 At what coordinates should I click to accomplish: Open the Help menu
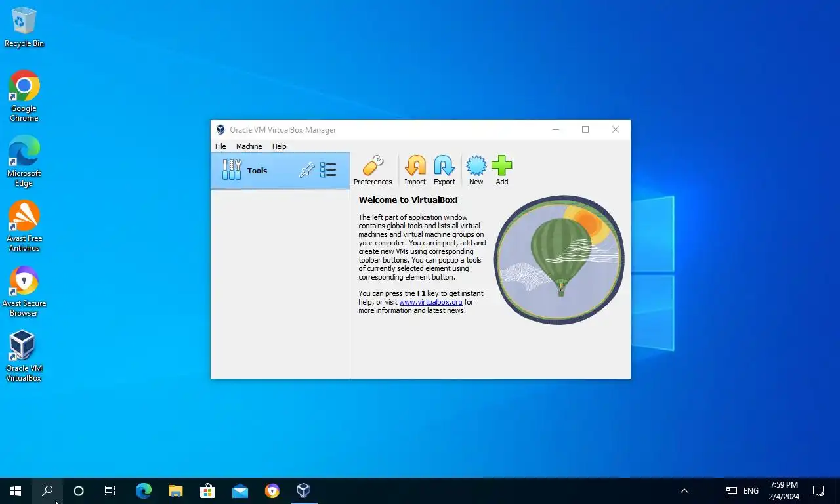click(280, 146)
